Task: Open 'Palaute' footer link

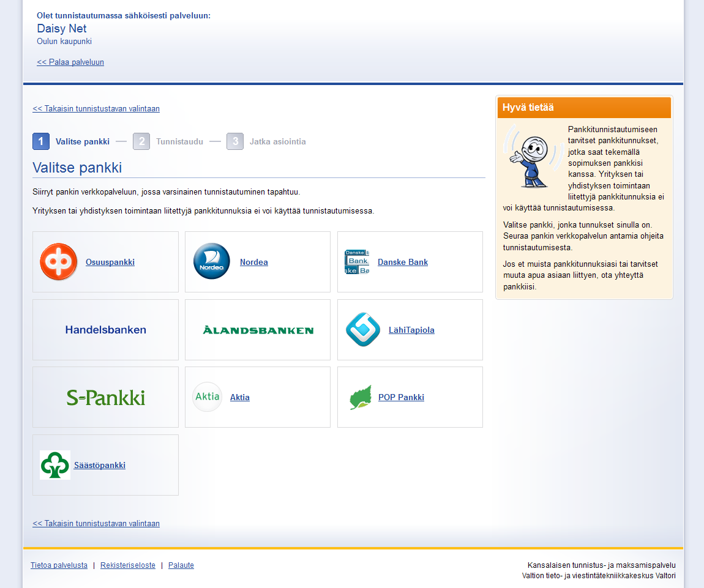Action: [x=181, y=565]
